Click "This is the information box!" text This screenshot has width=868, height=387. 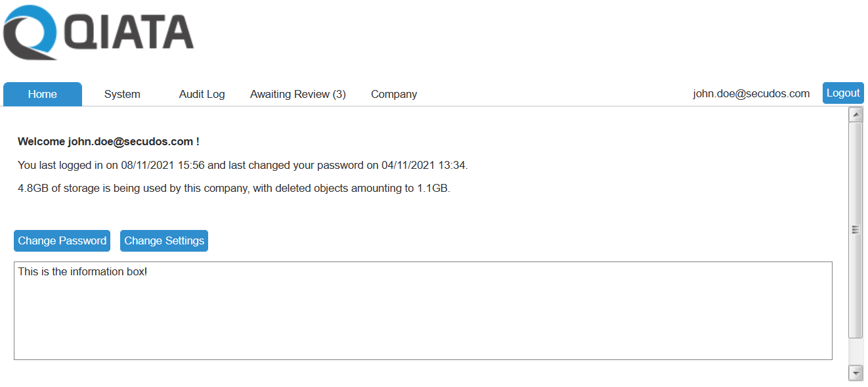(83, 271)
